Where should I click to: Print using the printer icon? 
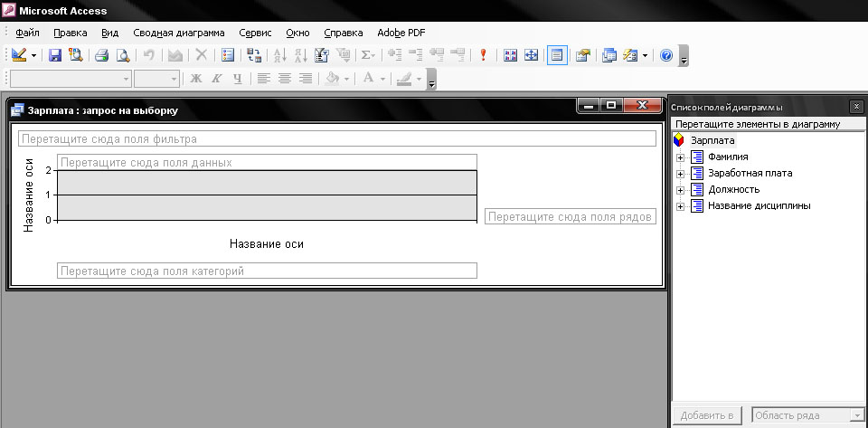pos(101,55)
